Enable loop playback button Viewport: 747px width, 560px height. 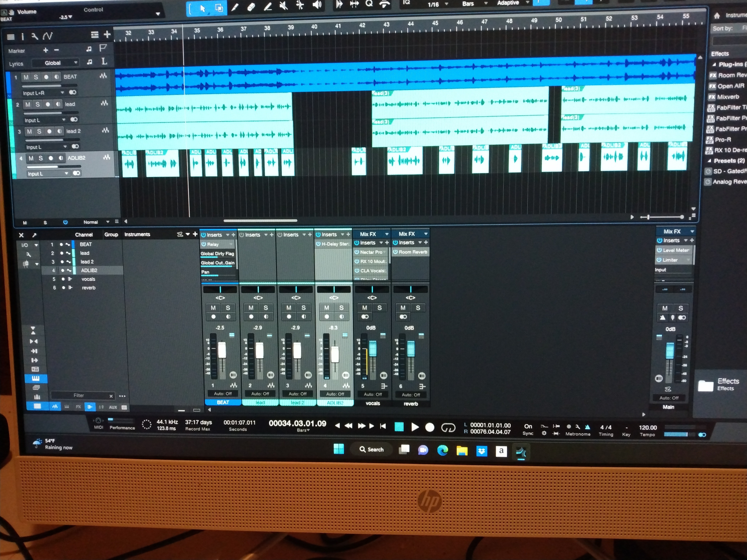448,428
